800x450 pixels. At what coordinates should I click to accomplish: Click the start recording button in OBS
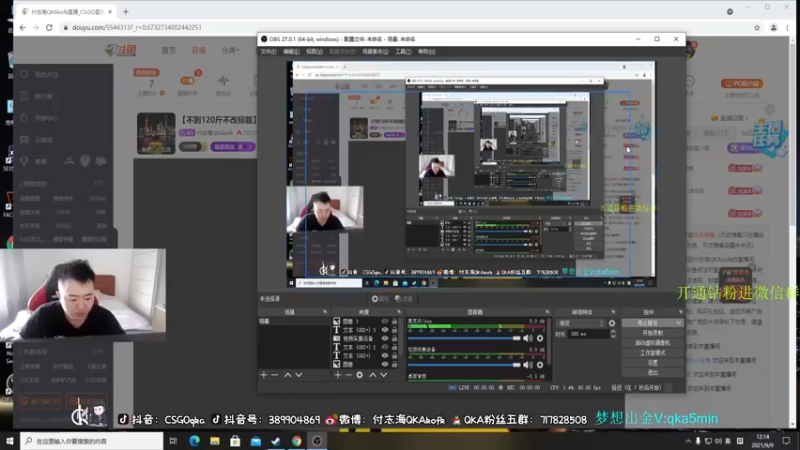click(653, 333)
